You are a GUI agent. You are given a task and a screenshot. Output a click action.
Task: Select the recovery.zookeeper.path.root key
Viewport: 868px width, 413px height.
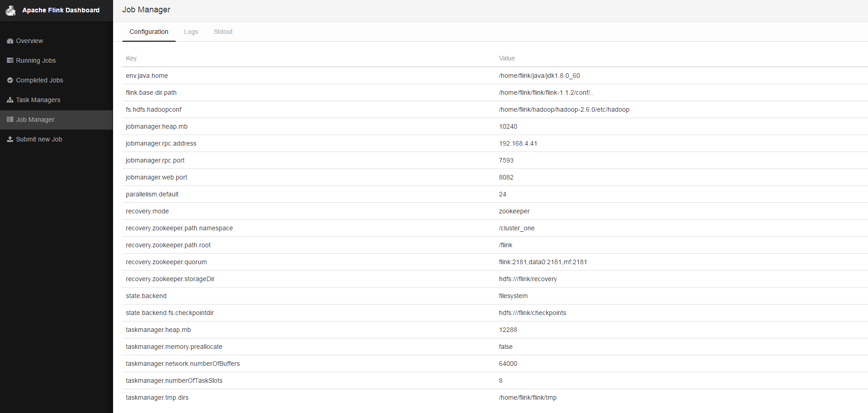168,245
